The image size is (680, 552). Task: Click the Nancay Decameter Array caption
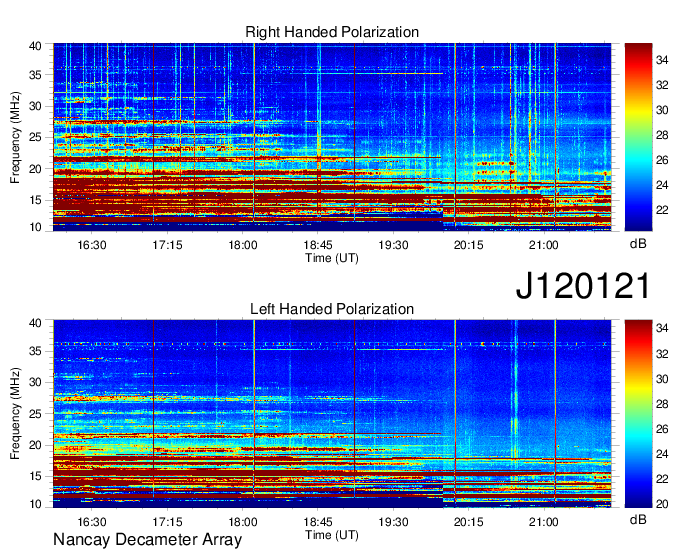click(147, 540)
